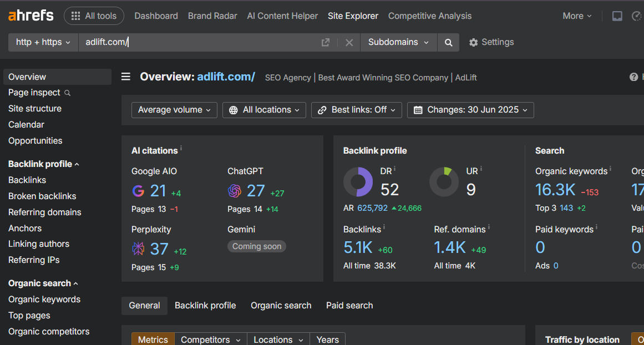This screenshot has height=345, width=644.
Task: Click the monitor icon in top bar
Action: 617,16
